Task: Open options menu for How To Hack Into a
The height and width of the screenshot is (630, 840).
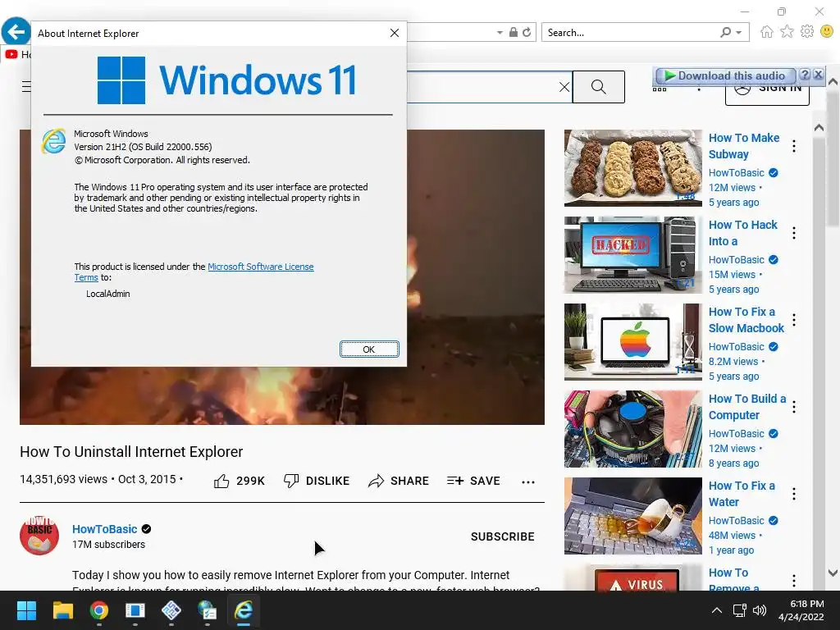Action: (x=794, y=233)
